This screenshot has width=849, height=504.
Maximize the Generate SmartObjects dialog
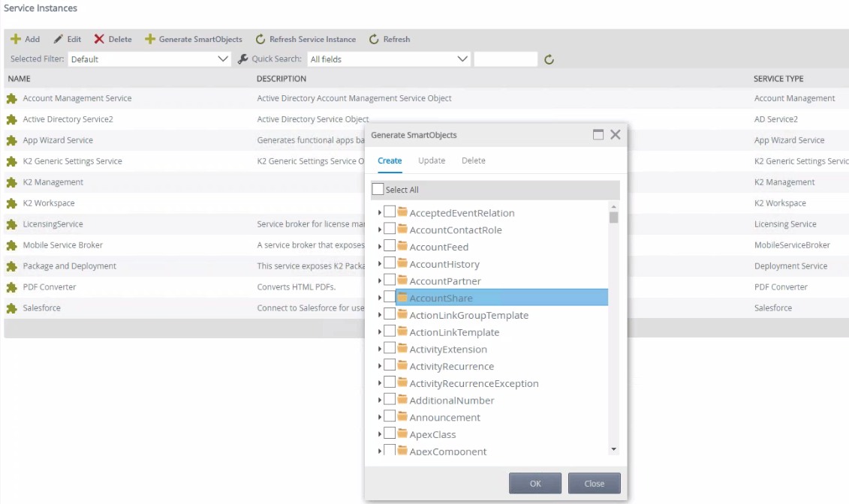coord(598,135)
